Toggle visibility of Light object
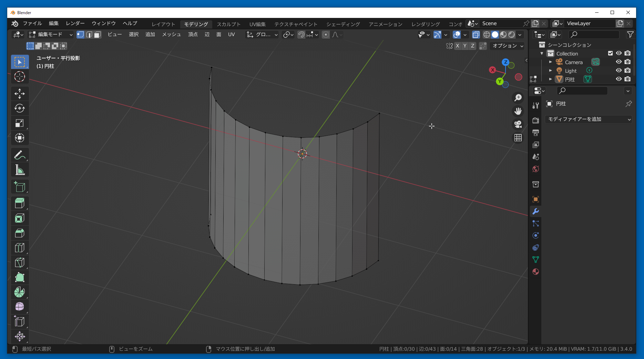This screenshot has height=359, width=644. (619, 71)
